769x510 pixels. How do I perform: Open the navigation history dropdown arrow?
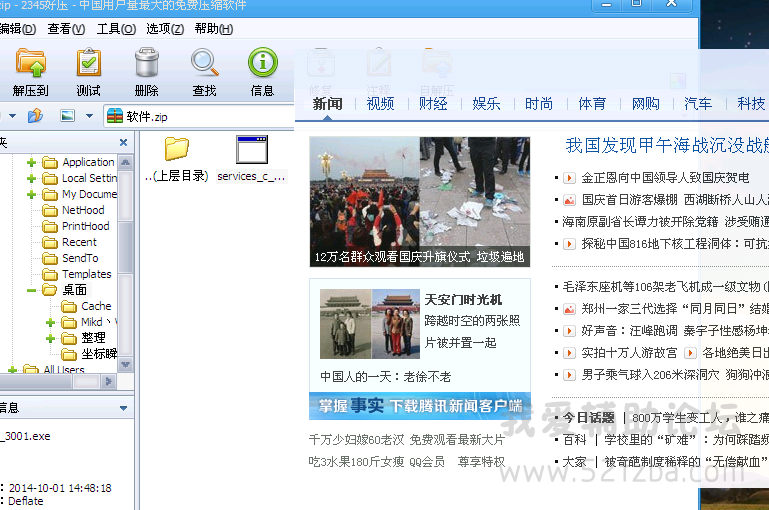12,116
